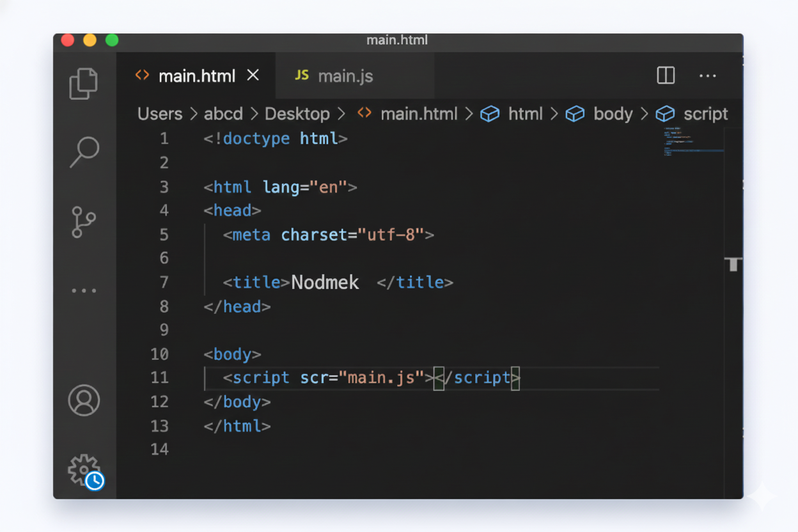This screenshot has width=798, height=532.
Task: Select the Desktop breadcrumb entry
Action: click(x=297, y=114)
